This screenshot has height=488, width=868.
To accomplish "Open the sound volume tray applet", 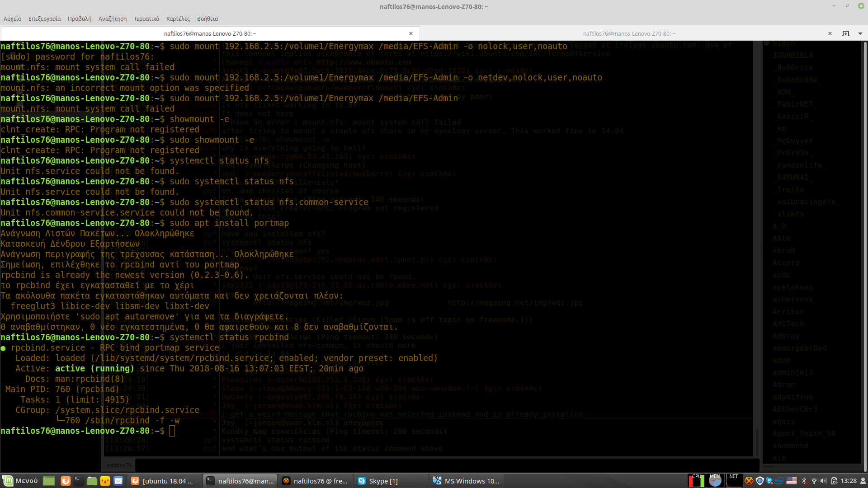I will [824, 481].
